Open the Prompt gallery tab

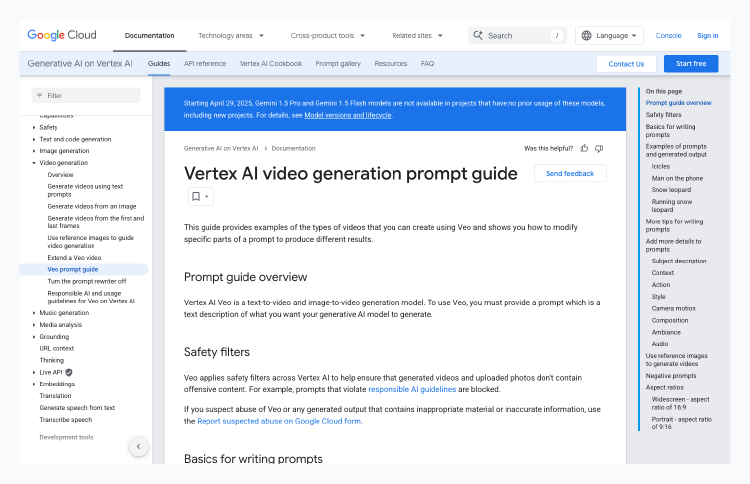click(x=338, y=64)
